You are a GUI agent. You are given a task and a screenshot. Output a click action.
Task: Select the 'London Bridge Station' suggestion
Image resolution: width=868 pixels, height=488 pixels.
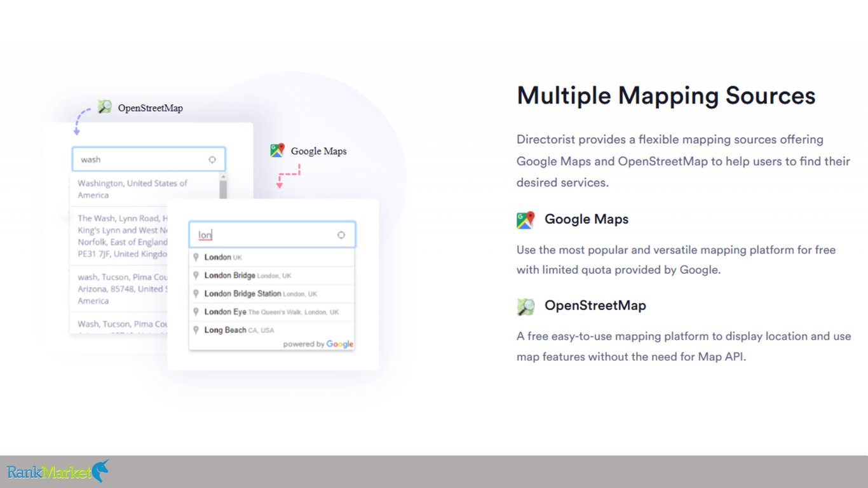tap(272, 294)
